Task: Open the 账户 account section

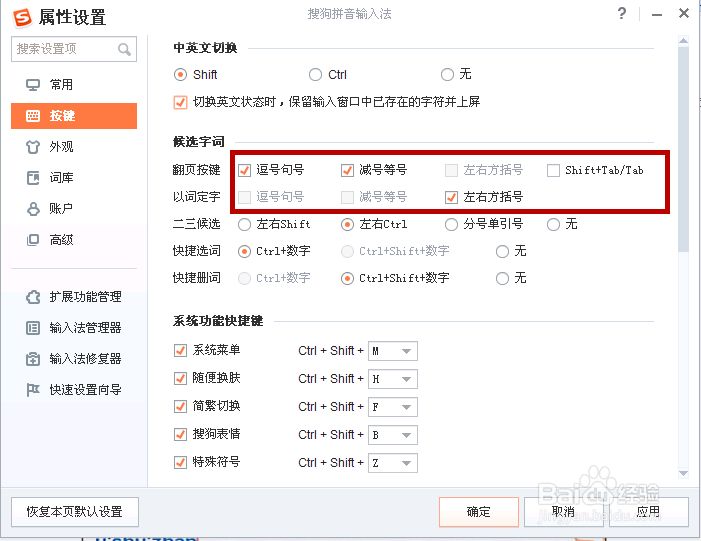Action: click(x=61, y=209)
